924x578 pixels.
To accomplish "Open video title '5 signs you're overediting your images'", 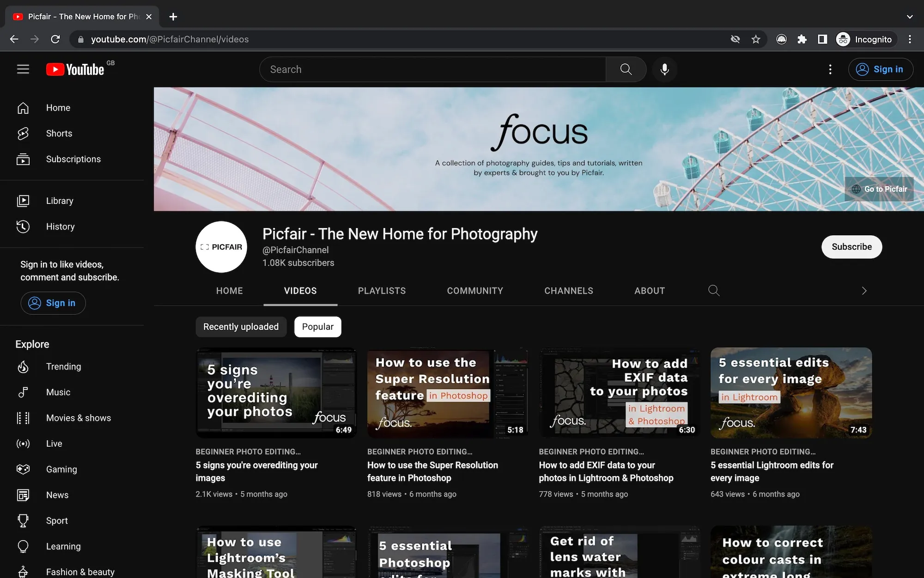I will (x=256, y=472).
